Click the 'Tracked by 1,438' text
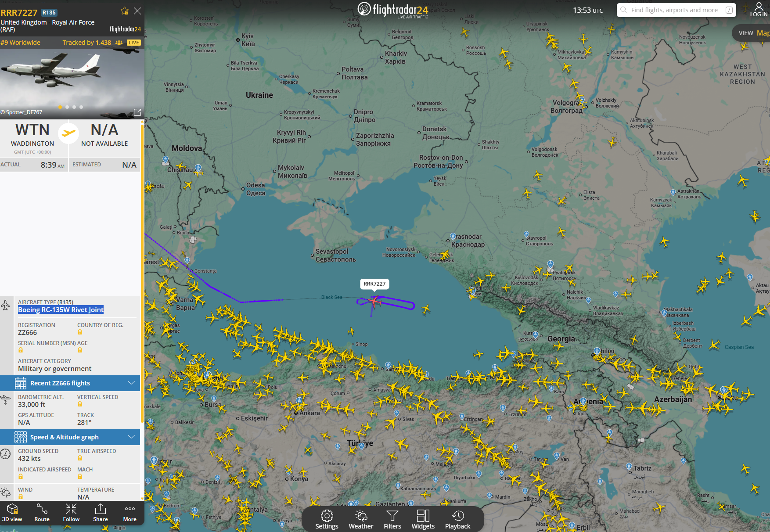 point(87,43)
